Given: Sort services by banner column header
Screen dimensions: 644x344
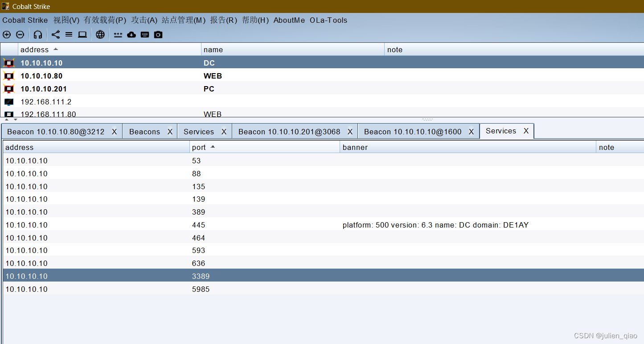Looking at the screenshot, I should coord(468,147).
